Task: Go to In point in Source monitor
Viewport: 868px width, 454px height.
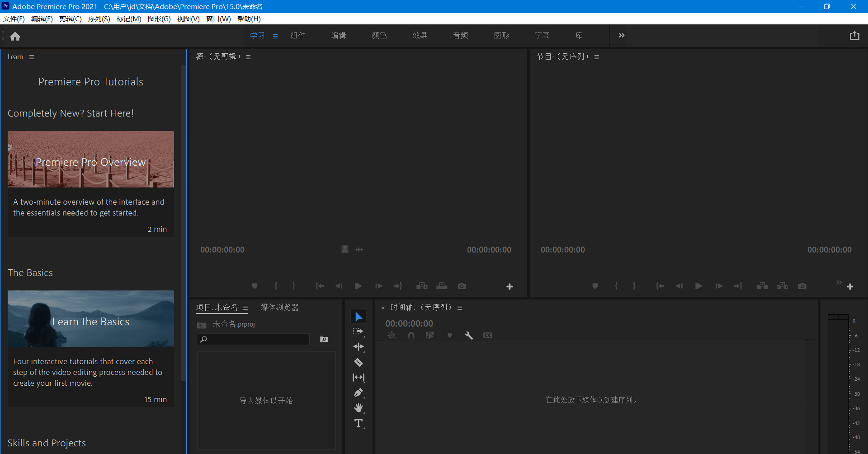Action: click(x=319, y=286)
